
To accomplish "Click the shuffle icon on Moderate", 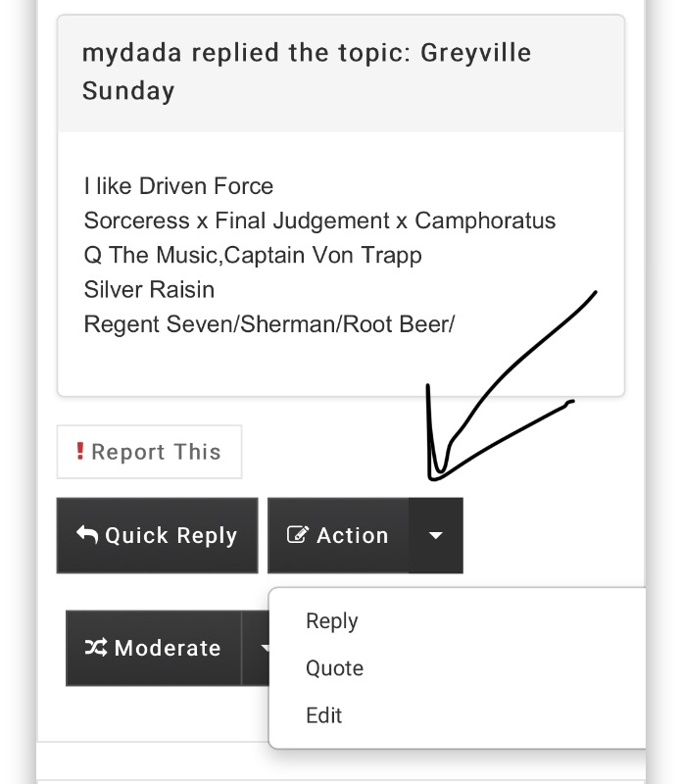I will pyautogui.click(x=96, y=648).
